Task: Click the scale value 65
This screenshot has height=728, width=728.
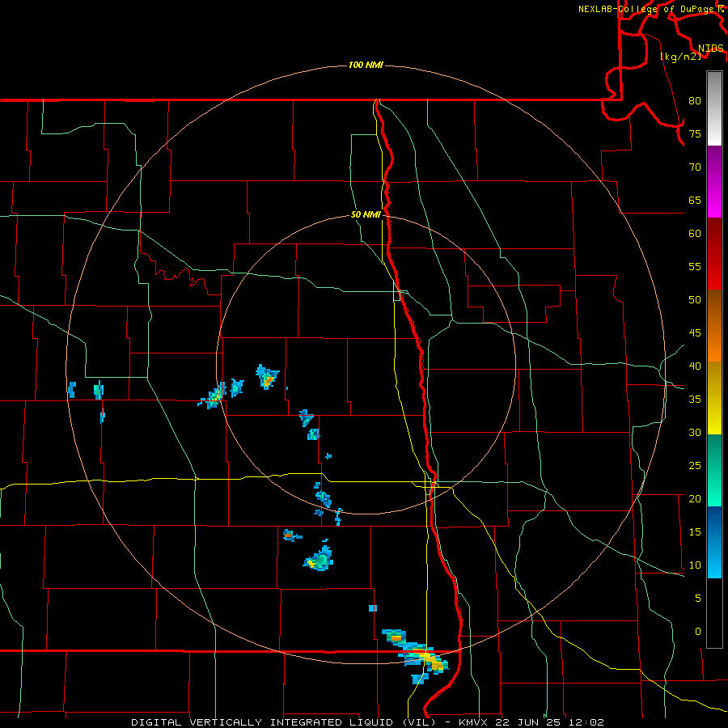Action: click(x=695, y=200)
